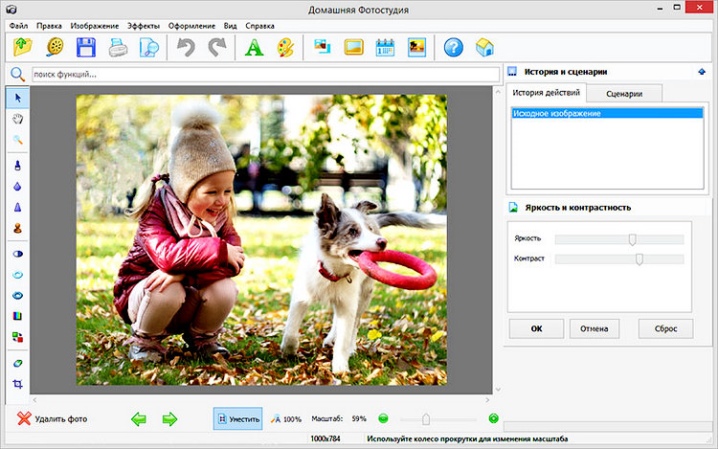This screenshot has width=718, height=449.
Task: Go to previous photo green arrow
Action: pos(139,419)
